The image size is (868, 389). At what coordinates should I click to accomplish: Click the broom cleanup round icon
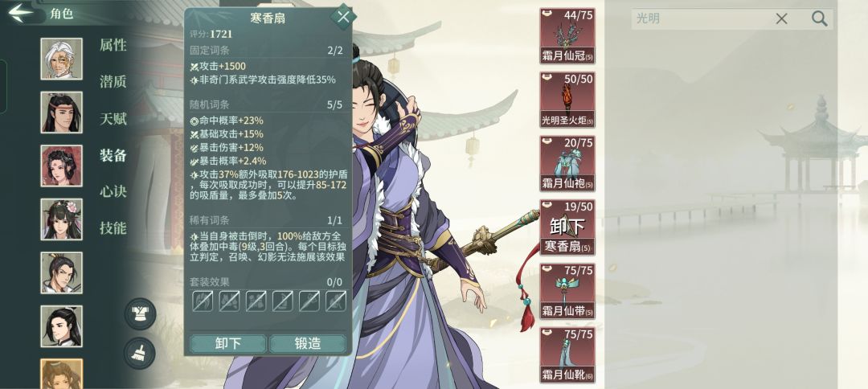[140, 353]
